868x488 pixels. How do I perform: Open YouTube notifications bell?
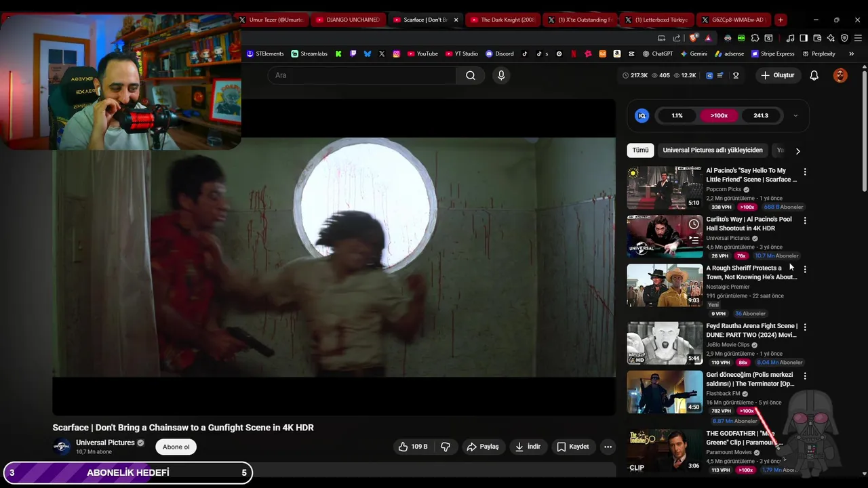pyautogui.click(x=814, y=75)
